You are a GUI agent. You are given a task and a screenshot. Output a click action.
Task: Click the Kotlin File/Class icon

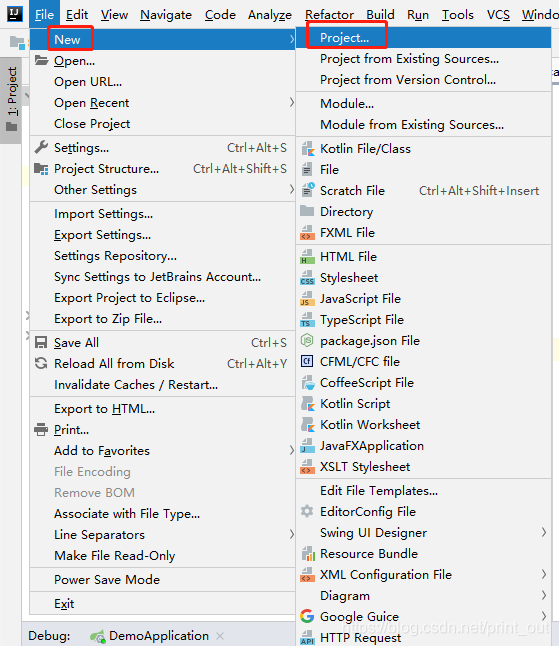pos(307,149)
